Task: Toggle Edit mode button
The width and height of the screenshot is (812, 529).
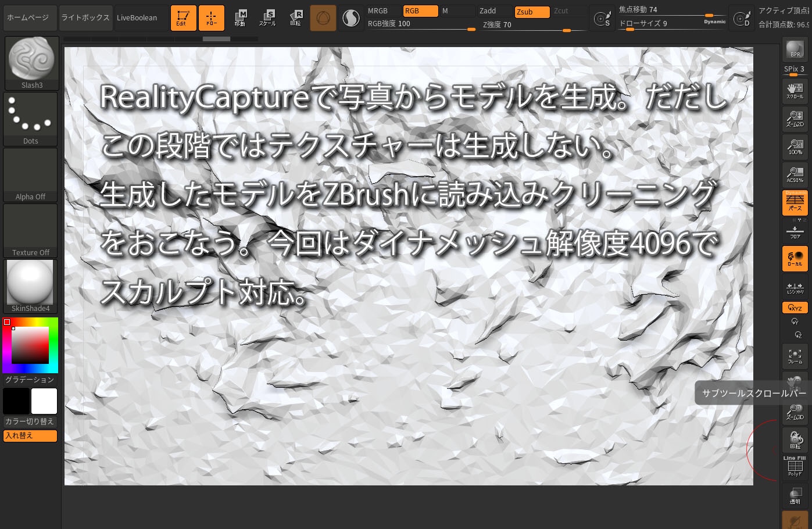Action: point(183,18)
